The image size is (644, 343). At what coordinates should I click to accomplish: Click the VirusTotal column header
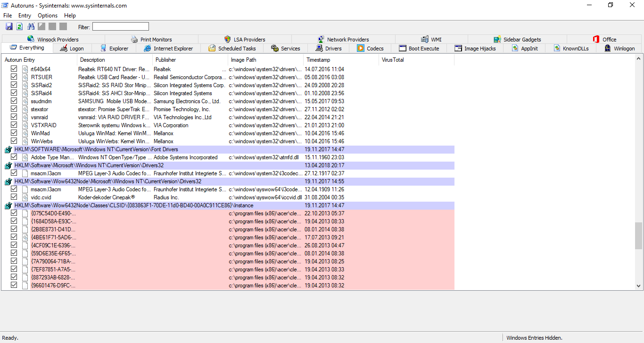[x=417, y=60]
